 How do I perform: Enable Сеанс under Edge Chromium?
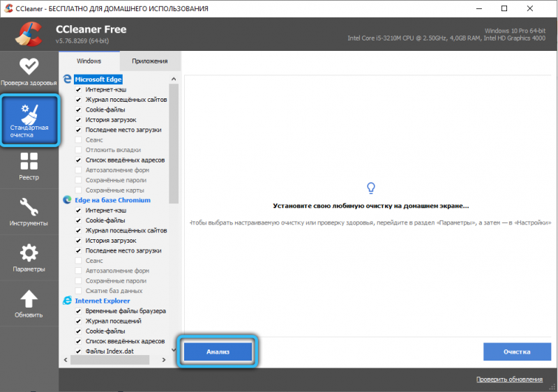pos(78,260)
